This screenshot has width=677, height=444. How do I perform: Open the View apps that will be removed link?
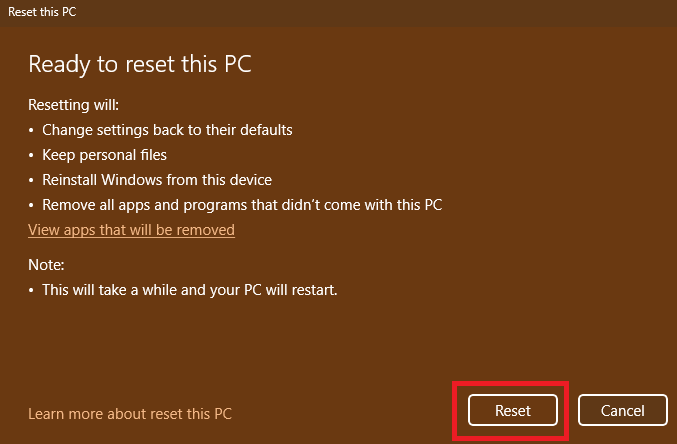(x=131, y=230)
